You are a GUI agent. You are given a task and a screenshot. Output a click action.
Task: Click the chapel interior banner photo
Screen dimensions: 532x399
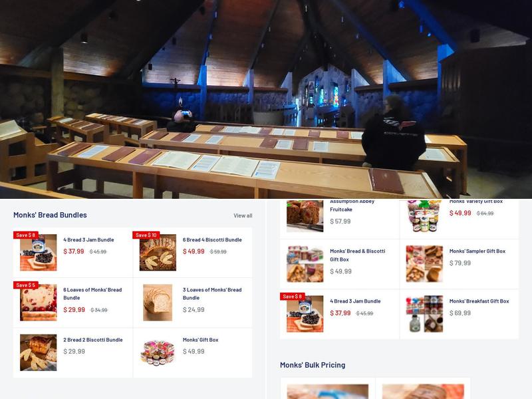[266, 99]
